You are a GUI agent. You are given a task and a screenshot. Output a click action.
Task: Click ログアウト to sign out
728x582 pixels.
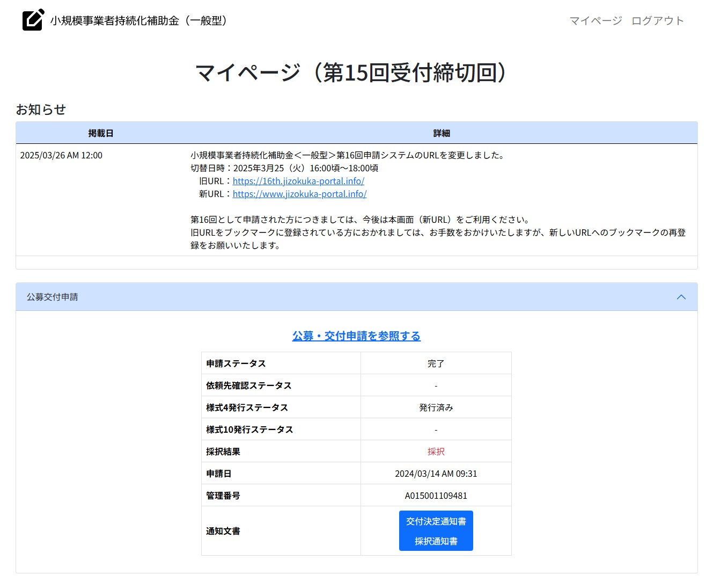click(658, 20)
